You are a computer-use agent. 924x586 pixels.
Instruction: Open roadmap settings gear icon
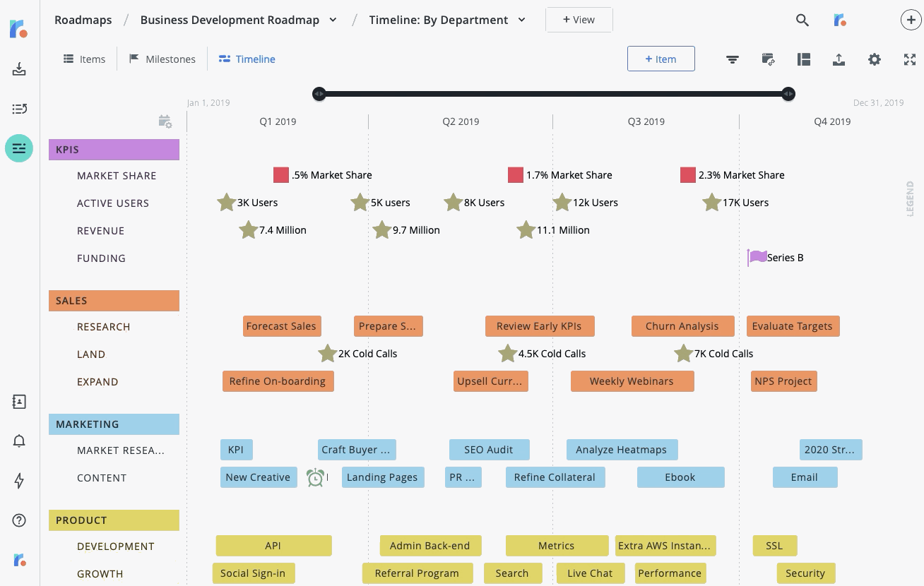(875, 59)
